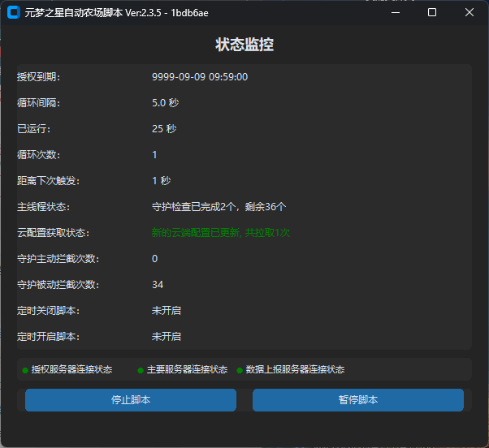Click the 距离下次触发 label

point(49,181)
